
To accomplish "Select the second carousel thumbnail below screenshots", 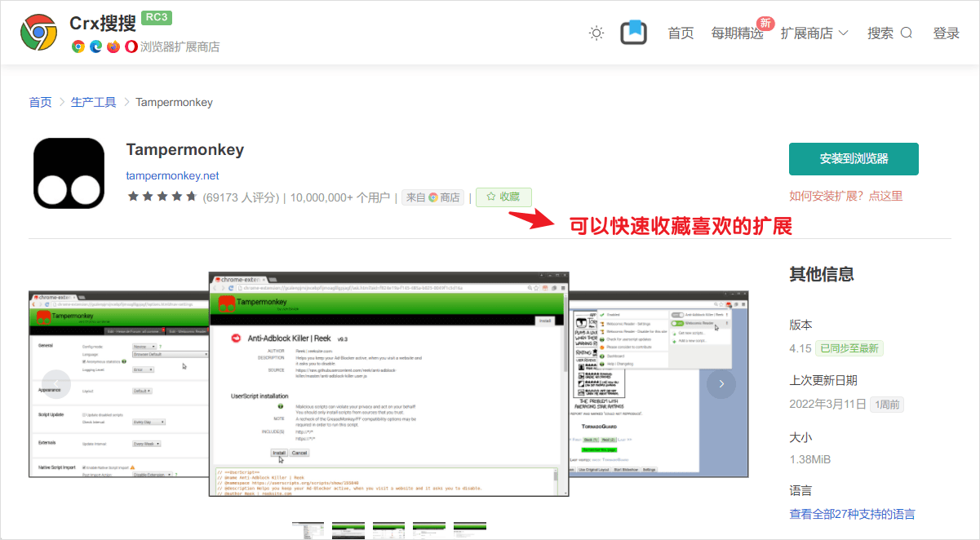I will pos(348,530).
